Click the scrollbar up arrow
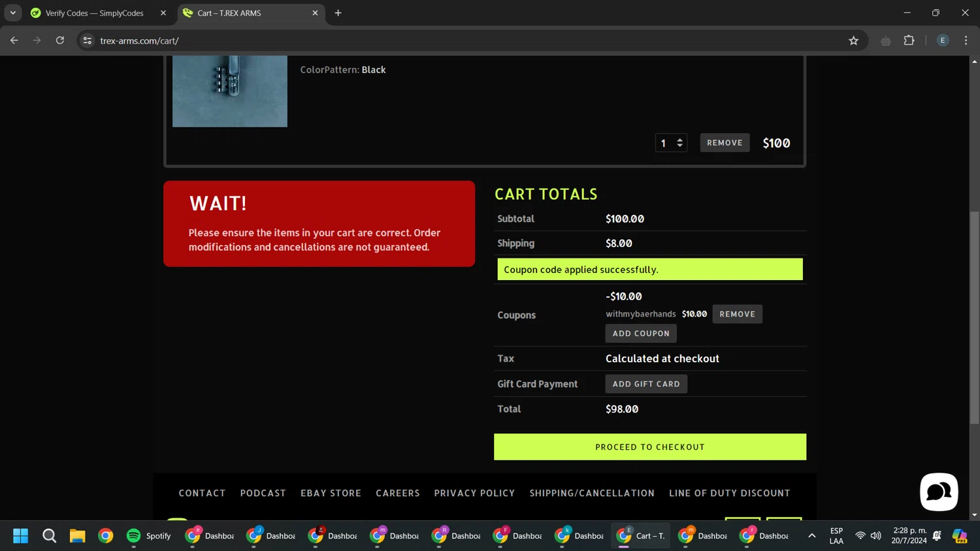 [x=974, y=61]
